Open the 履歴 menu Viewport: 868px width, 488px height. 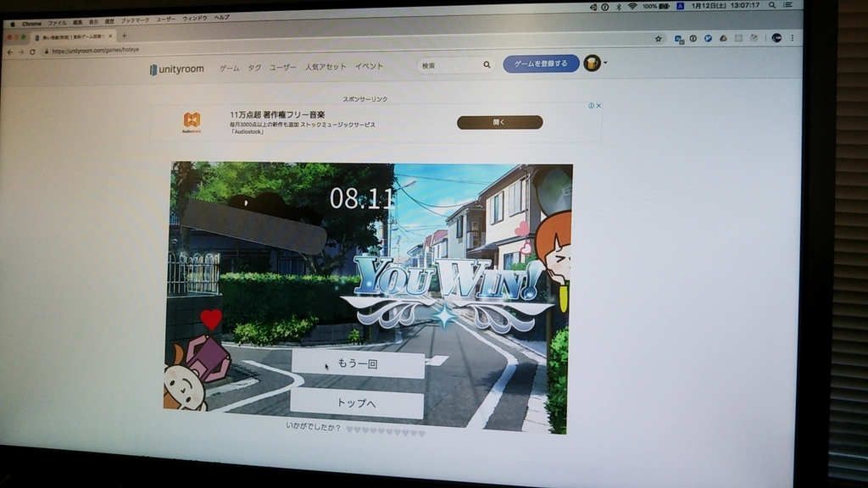[x=109, y=21]
